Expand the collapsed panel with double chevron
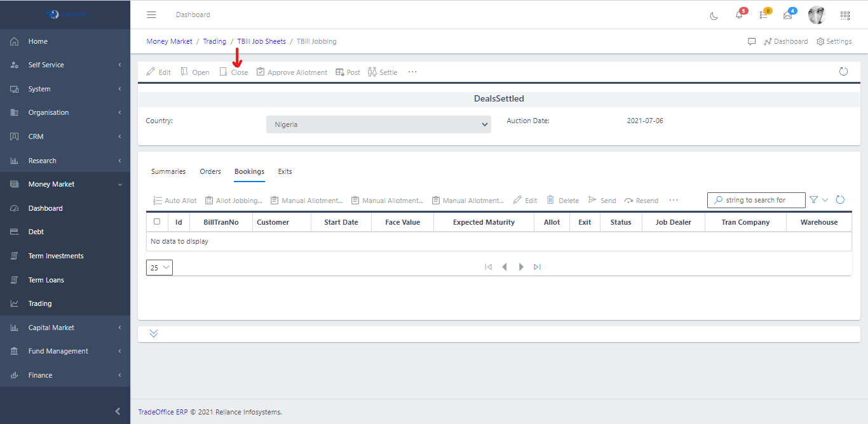This screenshot has height=424, width=868. 154,334
